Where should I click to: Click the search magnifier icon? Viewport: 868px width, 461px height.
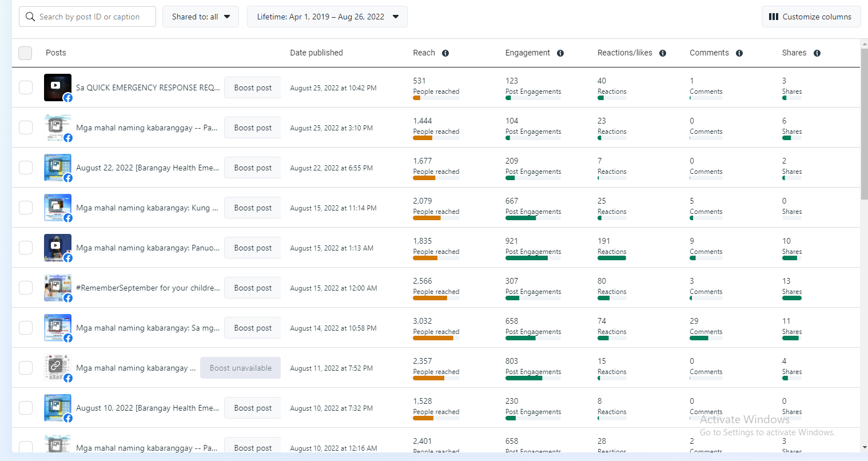tap(30, 17)
